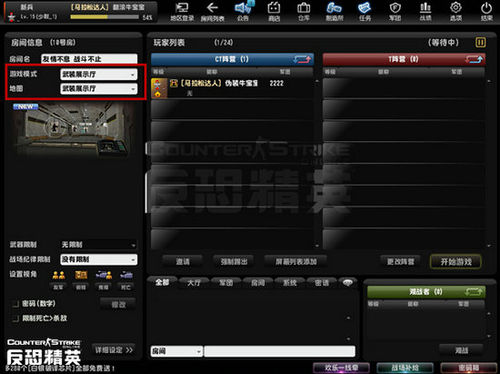Select the fourth camera-only view icon
The image size is (500, 374).
coord(126,275)
